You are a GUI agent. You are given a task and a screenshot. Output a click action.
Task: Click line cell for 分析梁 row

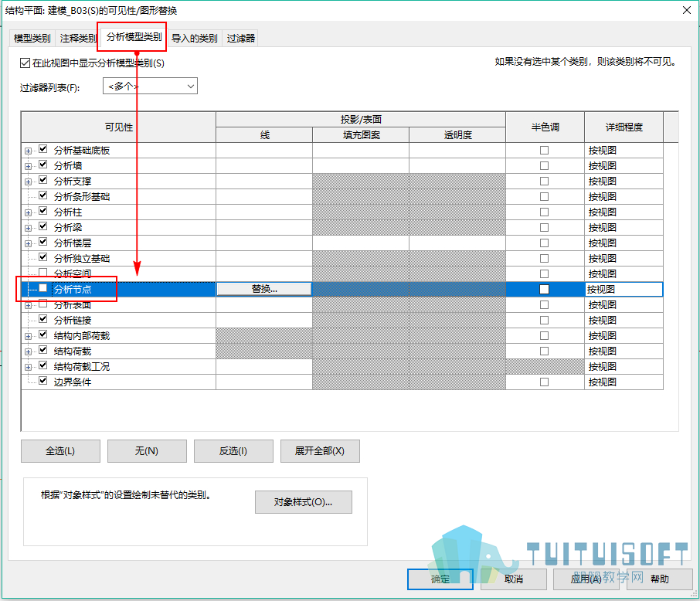264,228
